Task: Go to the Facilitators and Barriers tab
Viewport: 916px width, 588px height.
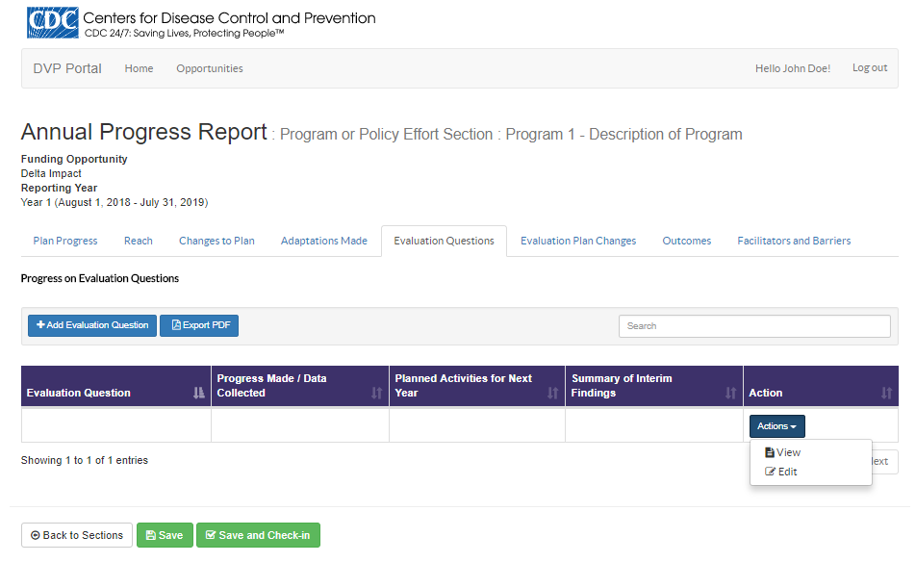Action: 794,241
